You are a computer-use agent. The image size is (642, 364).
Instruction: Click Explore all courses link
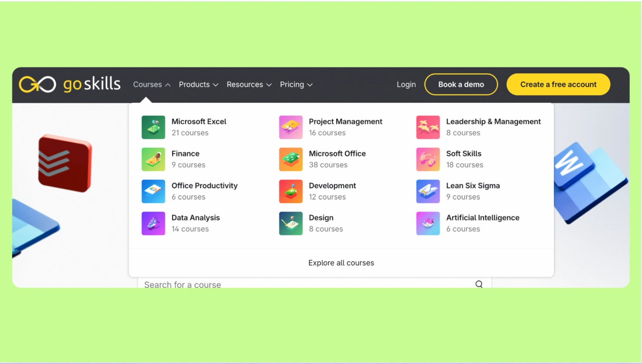[341, 263]
